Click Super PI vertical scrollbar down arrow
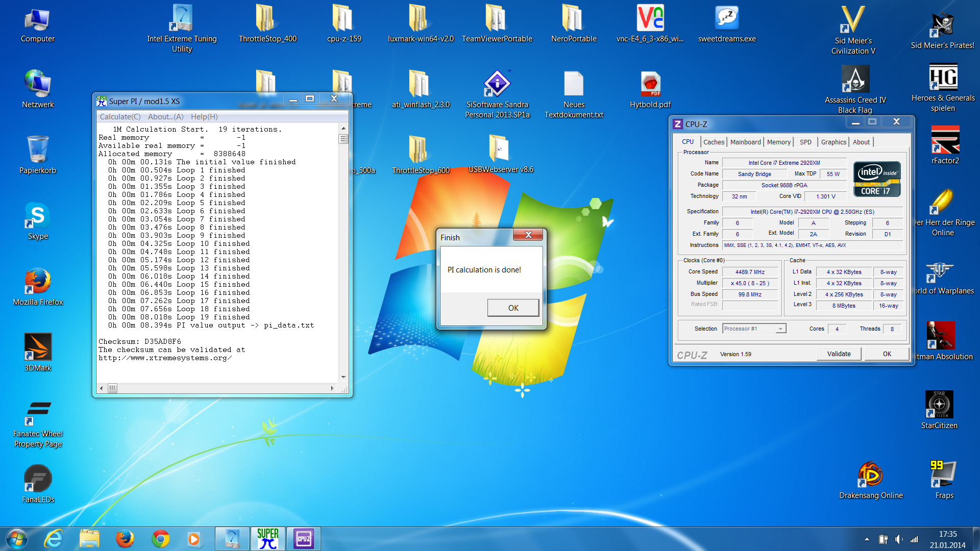The image size is (980, 551). [x=344, y=377]
